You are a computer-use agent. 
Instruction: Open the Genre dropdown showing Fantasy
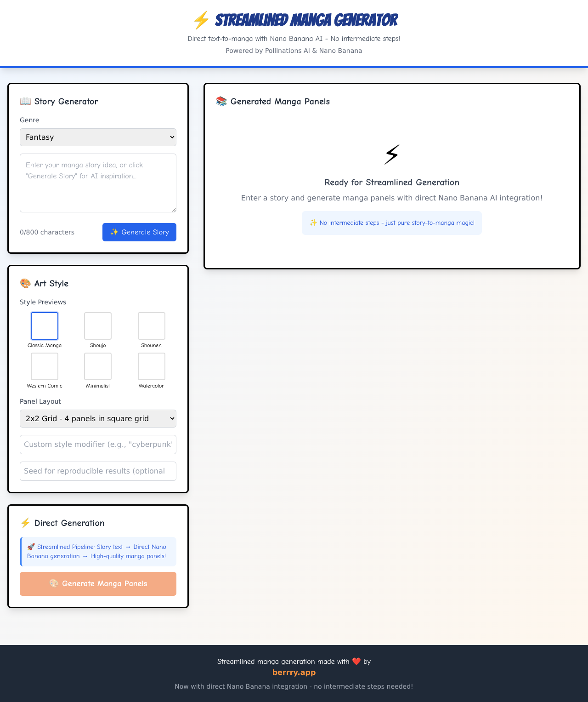click(98, 137)
